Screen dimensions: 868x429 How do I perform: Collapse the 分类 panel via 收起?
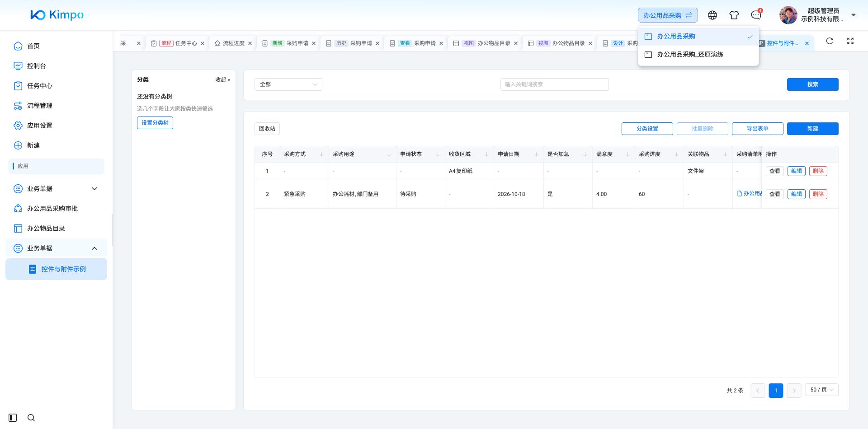222,80
